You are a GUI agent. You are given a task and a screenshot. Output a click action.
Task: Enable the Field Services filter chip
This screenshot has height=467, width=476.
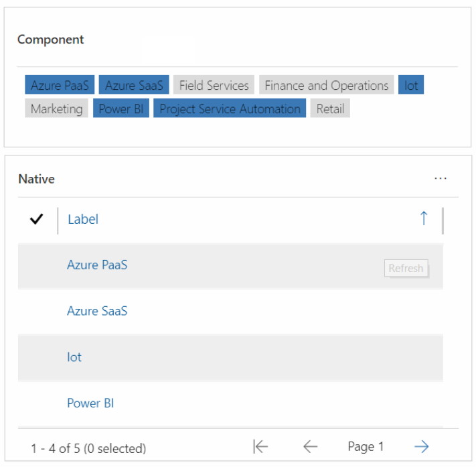point(214,85)
